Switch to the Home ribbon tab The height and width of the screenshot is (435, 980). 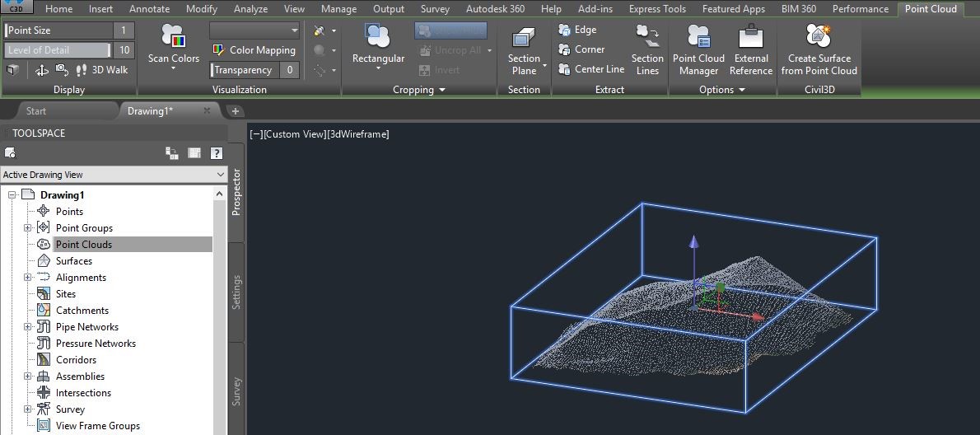pyautogui.click(x=58, y=9)
